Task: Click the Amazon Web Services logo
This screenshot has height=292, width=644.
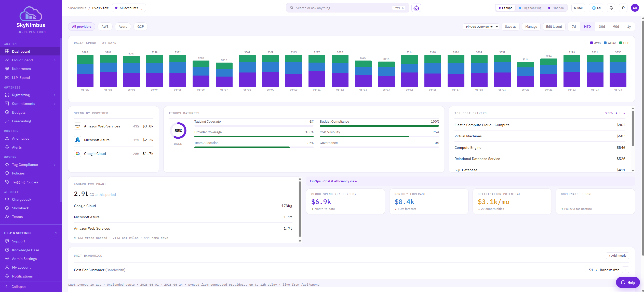Action: [78, 126]
